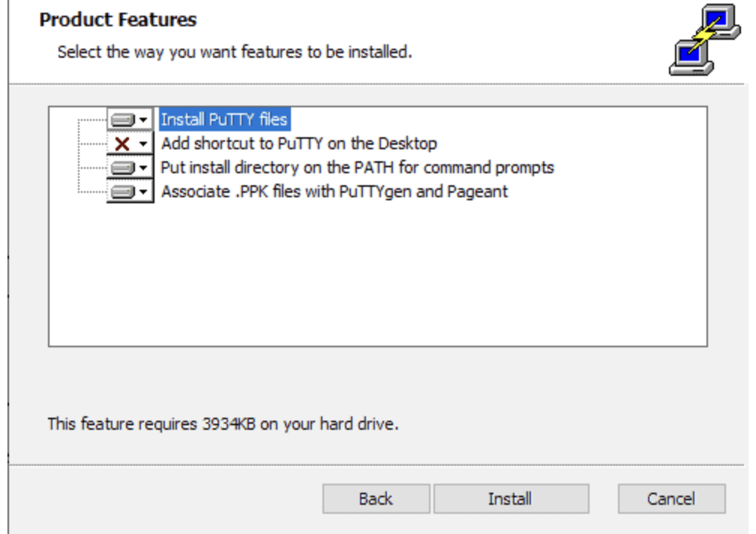Click the Product Features heading
This screenshot has width=756, height=534.
click(118, 19)
